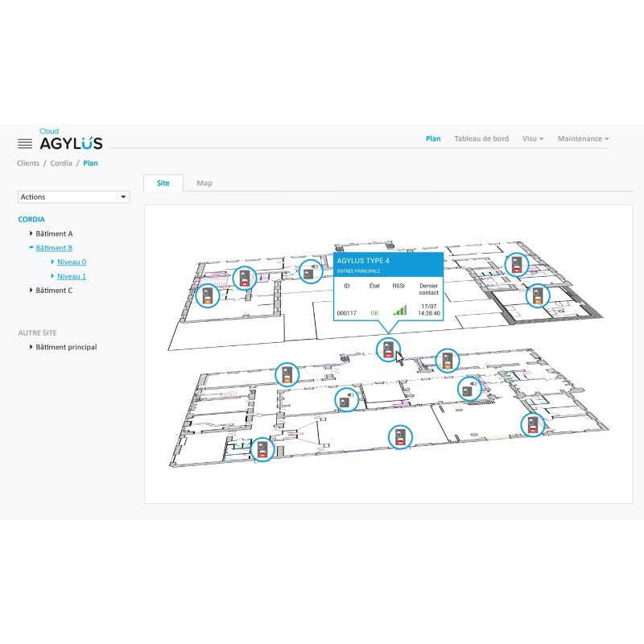Screen dimensions: 644x644
Task: Click the leftmost orange device marker on upper floor
Action: pyautogui.click(x=208, y=295)
